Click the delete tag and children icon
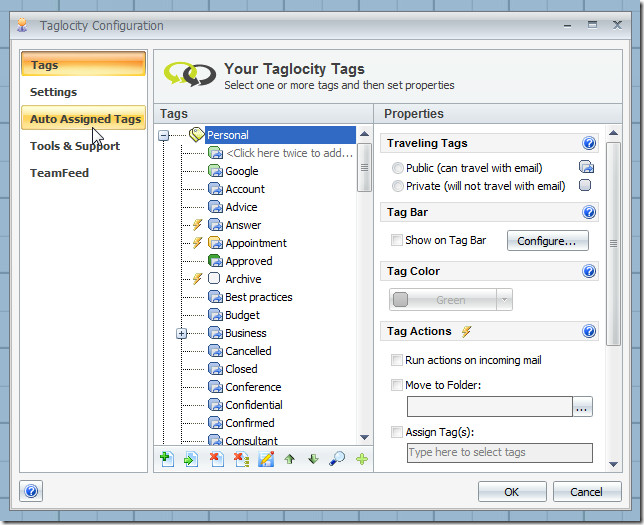644x525 pixels. point(242,459)
